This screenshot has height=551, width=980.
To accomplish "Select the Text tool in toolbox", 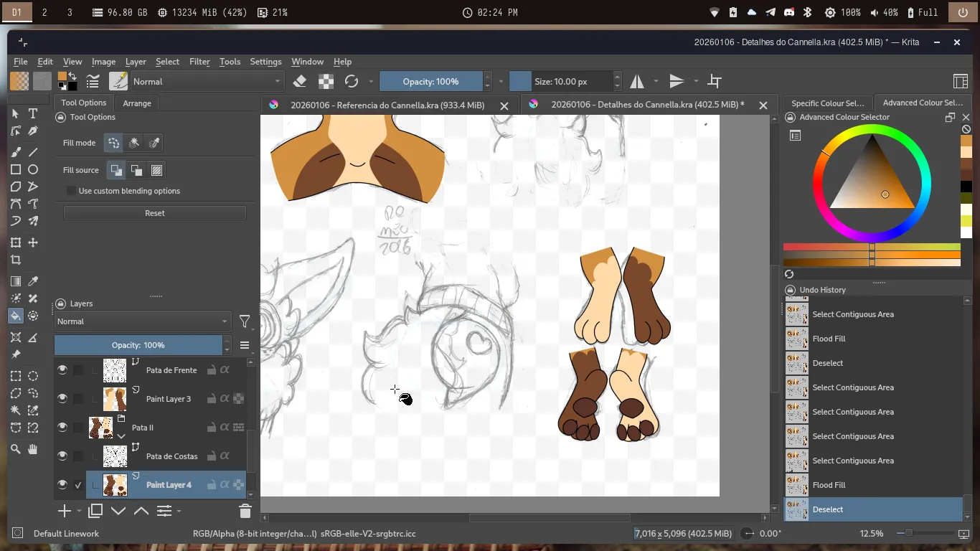I will pyautogui.click(x=33, y=113).
